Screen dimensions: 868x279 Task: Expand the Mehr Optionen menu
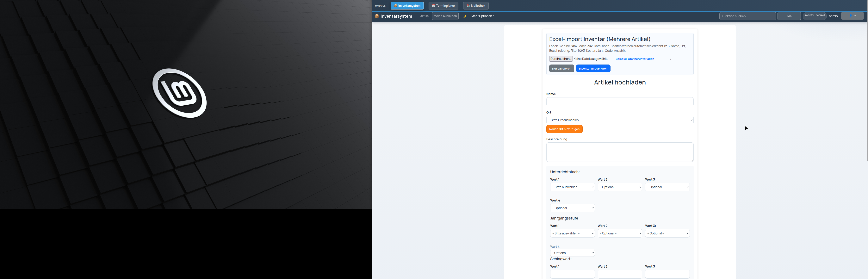pos(482,16)
